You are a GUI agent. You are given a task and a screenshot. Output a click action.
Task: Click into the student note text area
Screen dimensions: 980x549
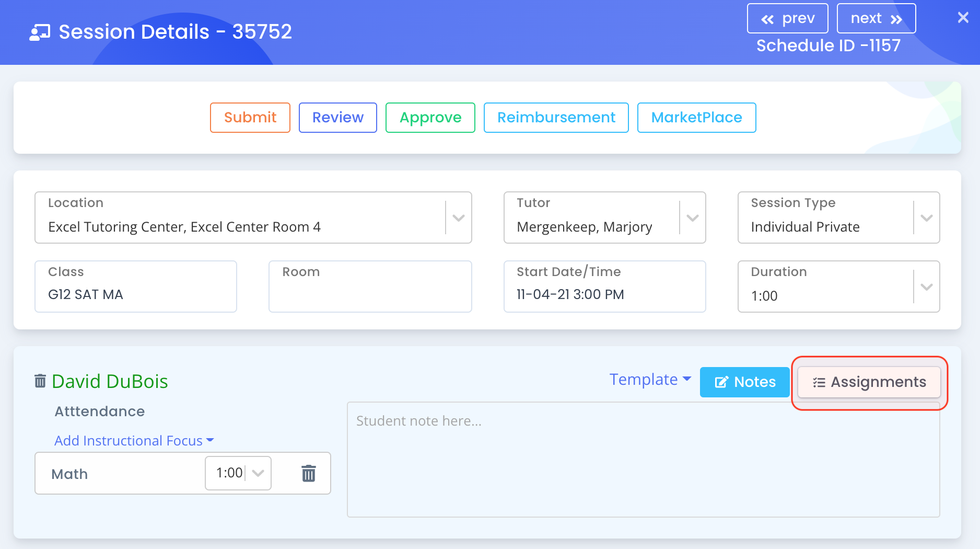(644, 460)
